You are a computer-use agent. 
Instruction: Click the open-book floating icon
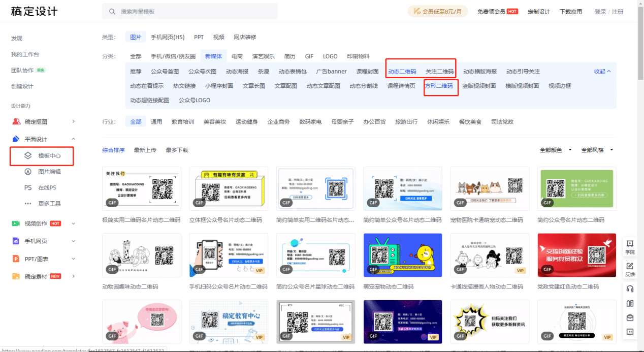coord(630,303)
